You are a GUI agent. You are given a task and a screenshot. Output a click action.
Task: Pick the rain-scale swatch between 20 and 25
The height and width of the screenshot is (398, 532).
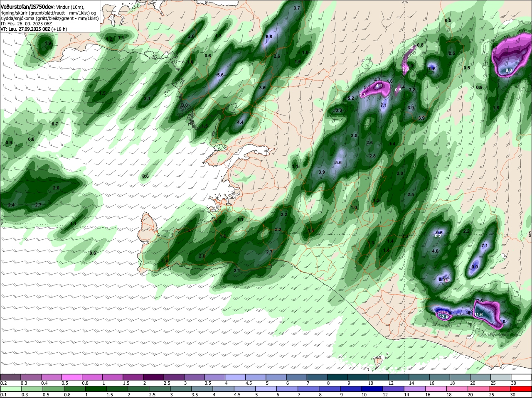[479, 388]
